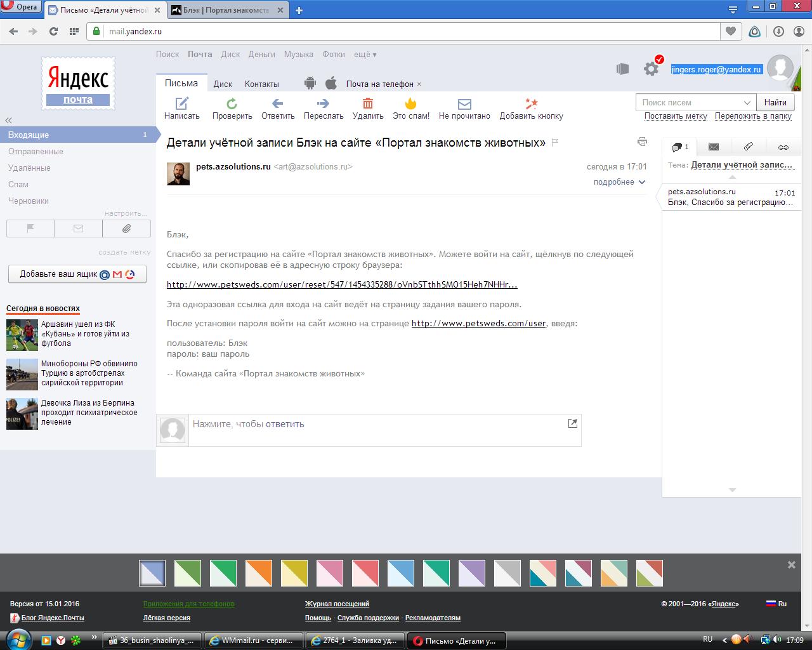812x650 pixels.
Task: Expand letter details with подробнее
Action: pos(619,182)
